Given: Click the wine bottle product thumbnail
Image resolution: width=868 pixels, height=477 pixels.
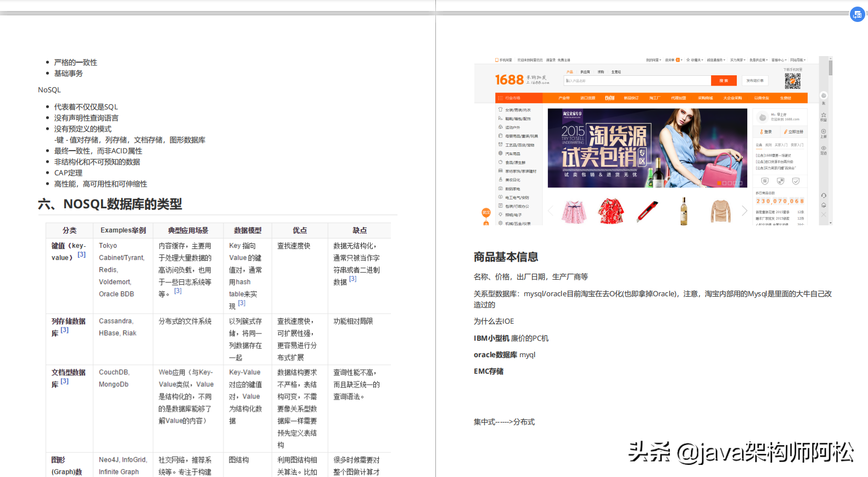Looking at the screenshot, I should [x=684, y=211].
